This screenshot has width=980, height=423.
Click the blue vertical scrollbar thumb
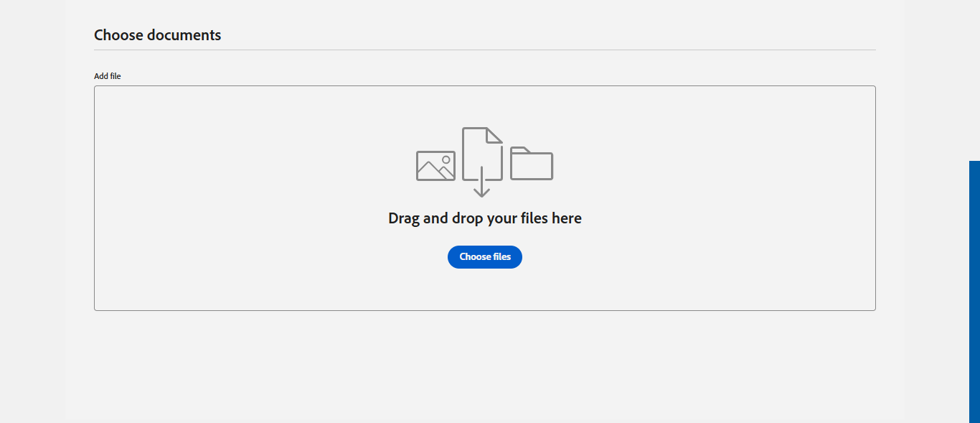(x=974, y=292)
